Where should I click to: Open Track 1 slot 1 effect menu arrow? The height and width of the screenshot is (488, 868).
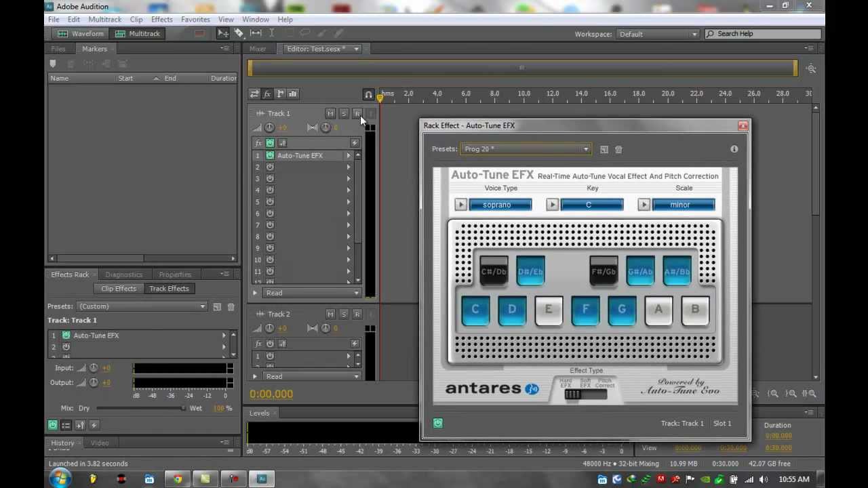click(x=349, y=155)
